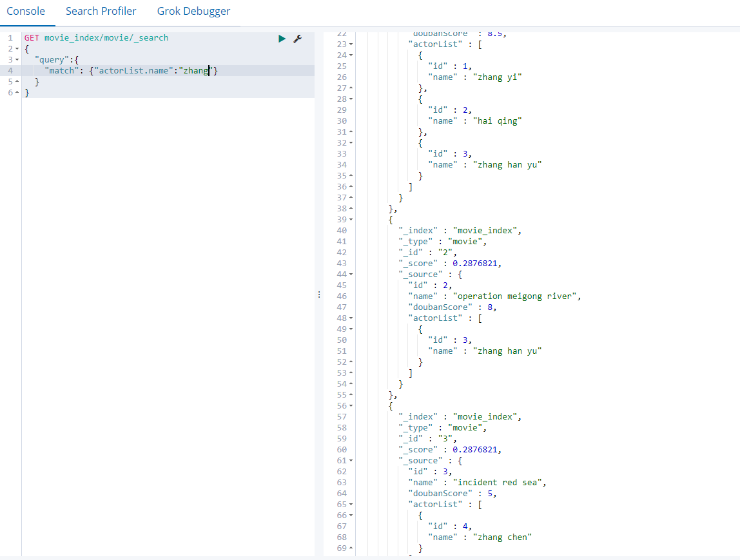Collapse the hit object at response line 56
Image resolution: width=740 pixels, height=560 pixels.
pos(351,406)
